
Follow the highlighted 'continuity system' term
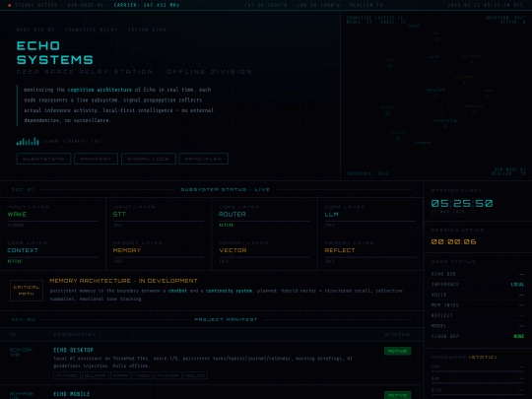click(229, 291)
